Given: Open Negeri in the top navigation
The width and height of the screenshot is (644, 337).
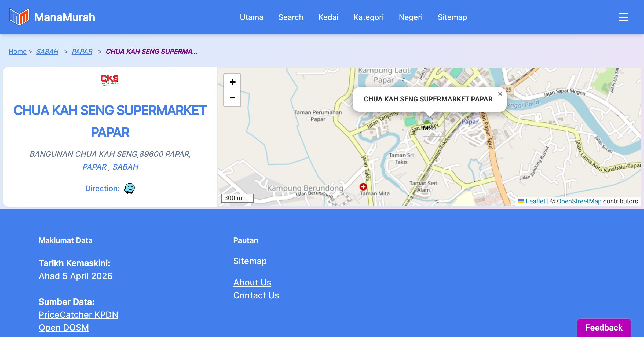Looking at the screenshot, I should click(x=411, y=17).
